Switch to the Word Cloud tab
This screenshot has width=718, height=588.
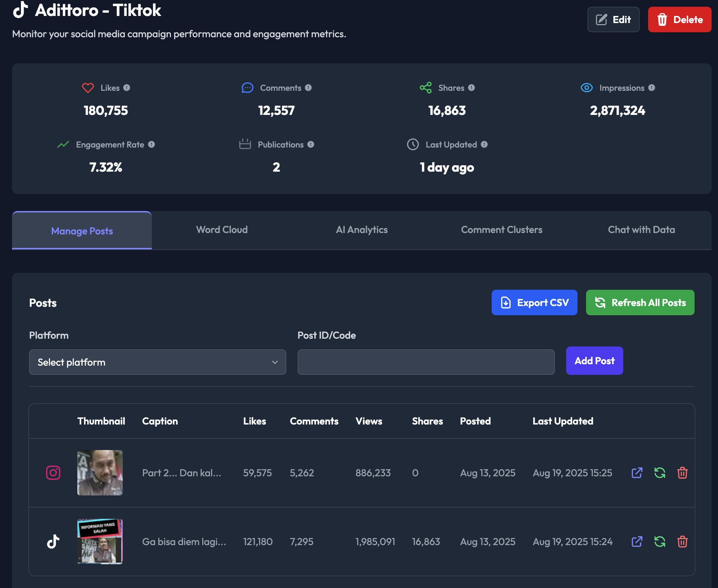point(222,230)
